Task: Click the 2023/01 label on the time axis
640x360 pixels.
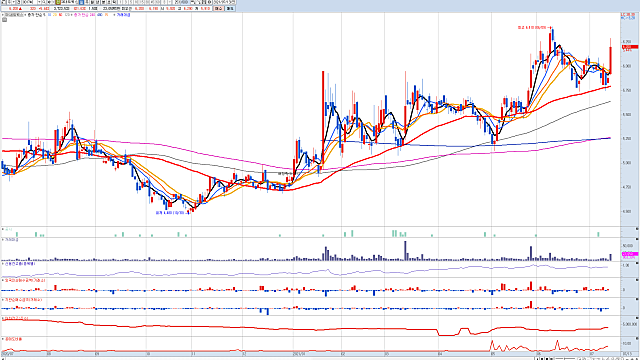Action: [x=300, y=354]
